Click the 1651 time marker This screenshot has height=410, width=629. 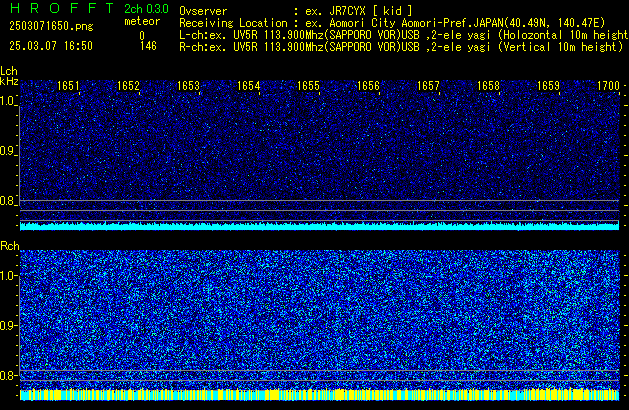coord(68,86)
